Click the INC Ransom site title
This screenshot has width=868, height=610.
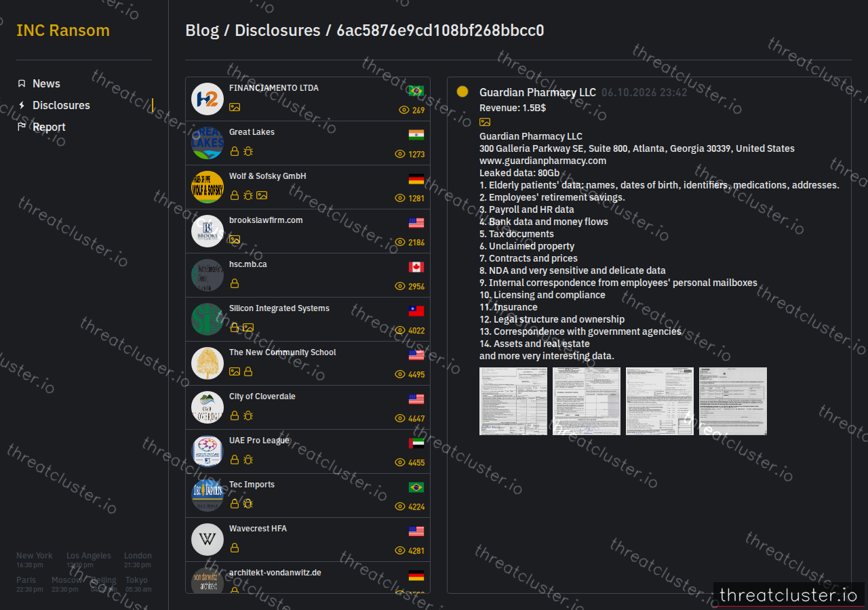point(63,30)
